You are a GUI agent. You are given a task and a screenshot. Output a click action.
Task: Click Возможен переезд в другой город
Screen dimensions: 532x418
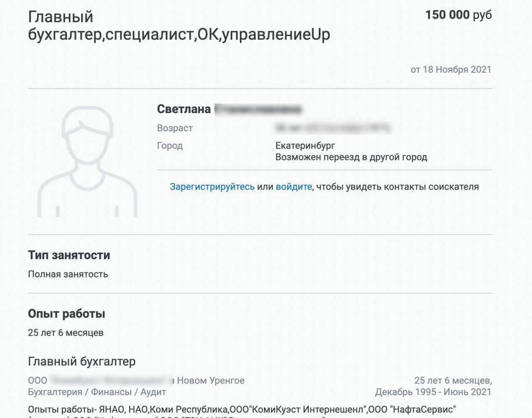(x=351, y=157)
